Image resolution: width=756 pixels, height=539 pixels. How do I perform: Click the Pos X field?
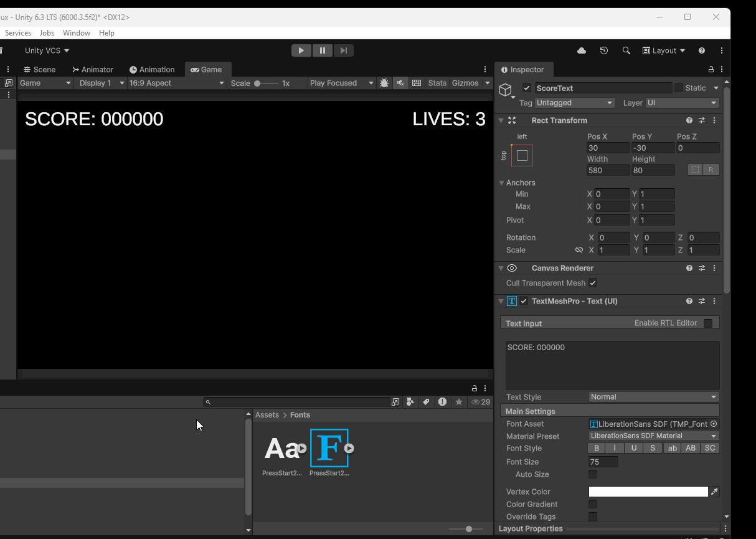click(x=608, y=148)
